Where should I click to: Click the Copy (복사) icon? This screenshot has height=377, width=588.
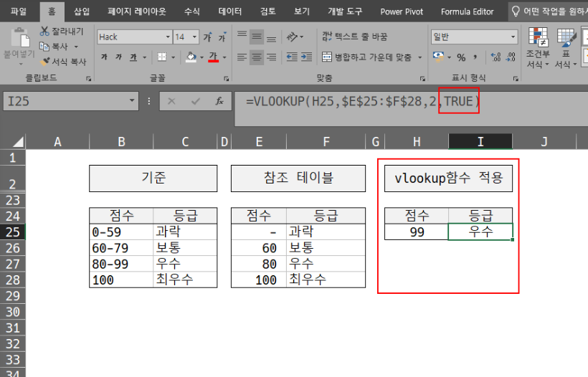44,47
